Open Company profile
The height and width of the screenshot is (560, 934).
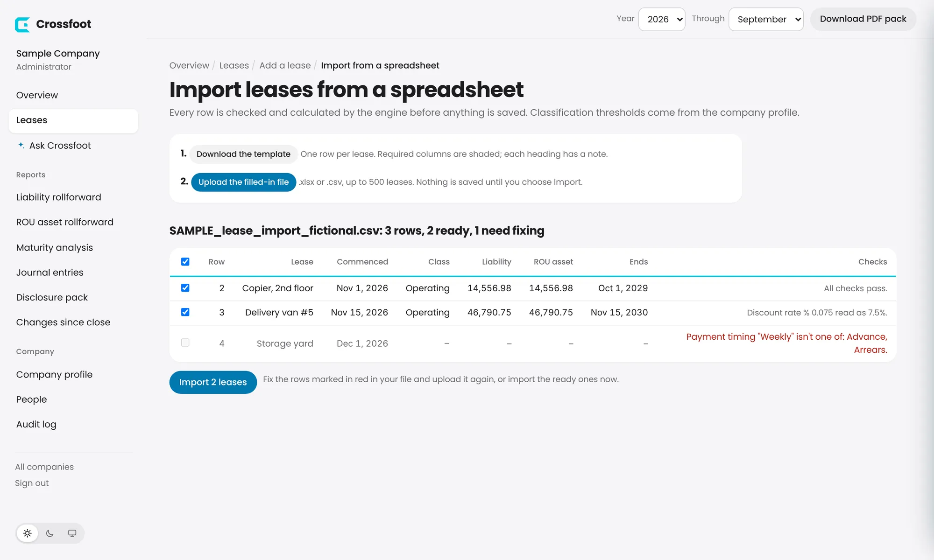click(x=54, y=375)
